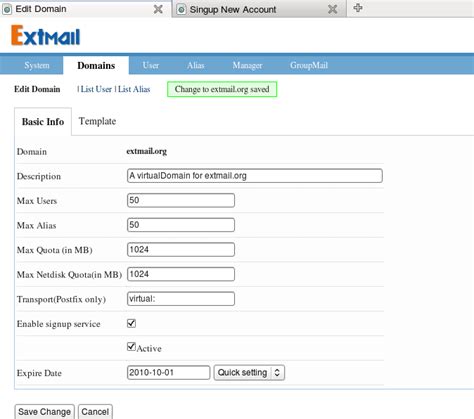Click the Max Quota input field
474x419 pixels.
[181, 250]
